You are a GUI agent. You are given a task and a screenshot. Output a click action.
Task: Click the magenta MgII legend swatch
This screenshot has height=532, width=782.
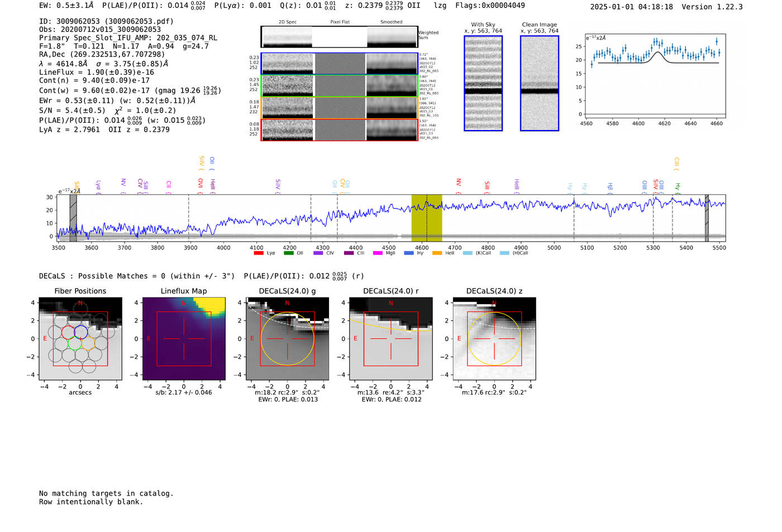pos(378,253)
